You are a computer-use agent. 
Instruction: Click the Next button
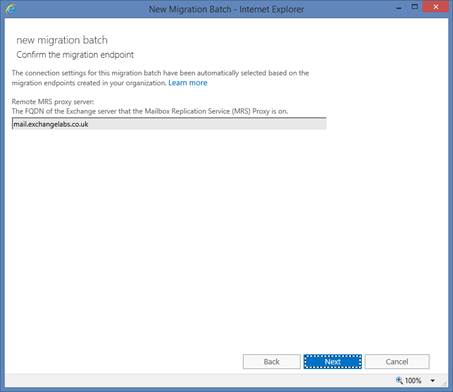[x=332, y=362]
